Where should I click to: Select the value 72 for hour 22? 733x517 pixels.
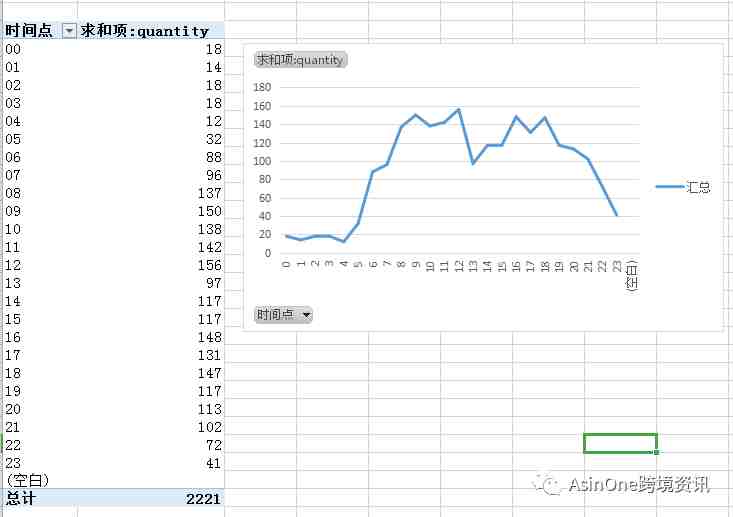point(214,445)
